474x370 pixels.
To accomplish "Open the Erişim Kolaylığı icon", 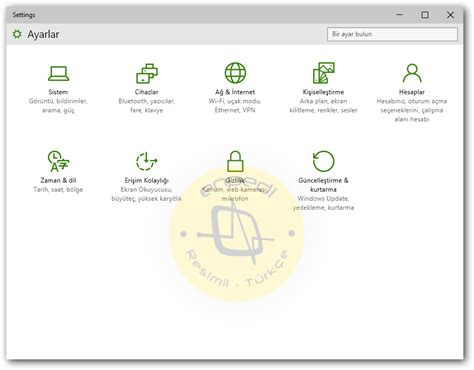I will pos(147,161).
